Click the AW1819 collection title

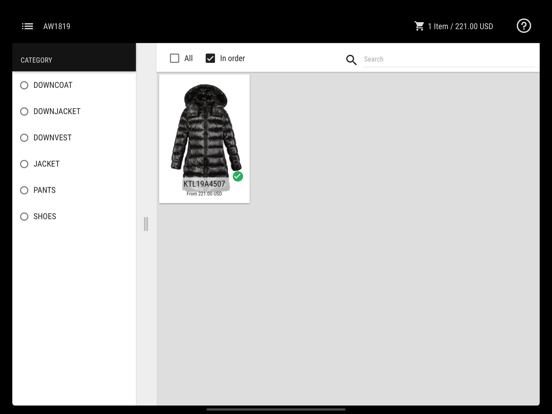point(57,26)
